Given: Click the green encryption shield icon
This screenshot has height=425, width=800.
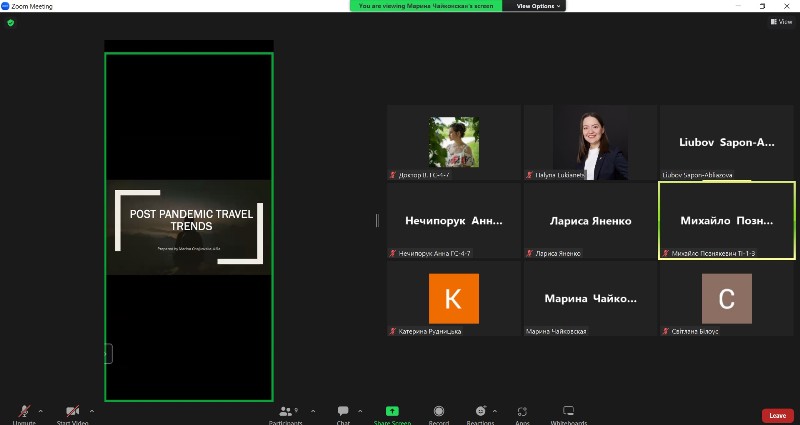Looking at the screenshot, I should [10, 22].
